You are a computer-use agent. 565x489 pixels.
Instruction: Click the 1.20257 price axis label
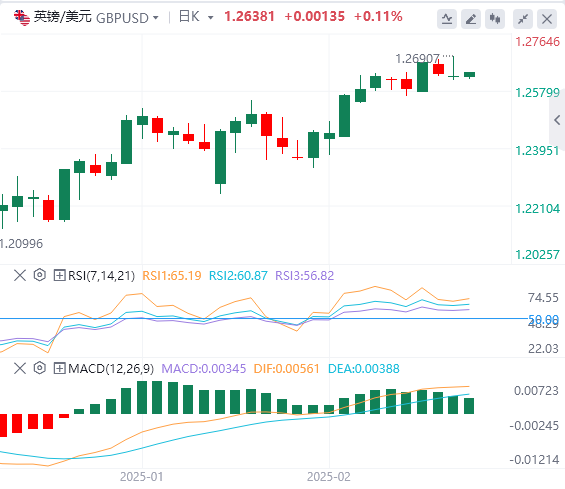[537, 255]
